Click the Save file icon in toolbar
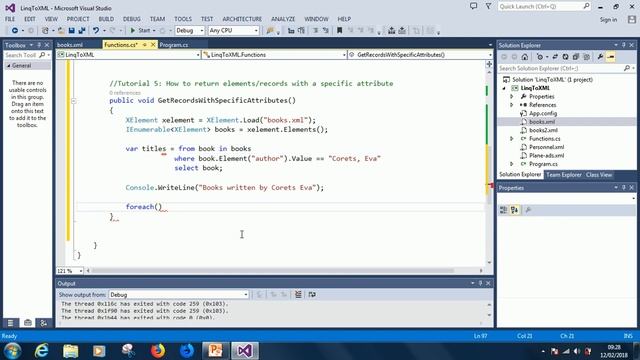This screenshot has width=640, height=360. tap(71, 31)
